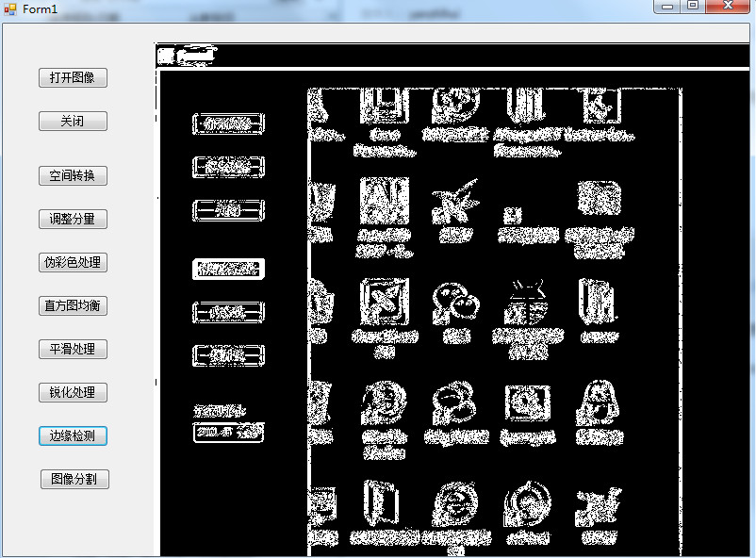Run 直方图均衡 histogram equalization
756x558 pixels.
click(73, 305)
